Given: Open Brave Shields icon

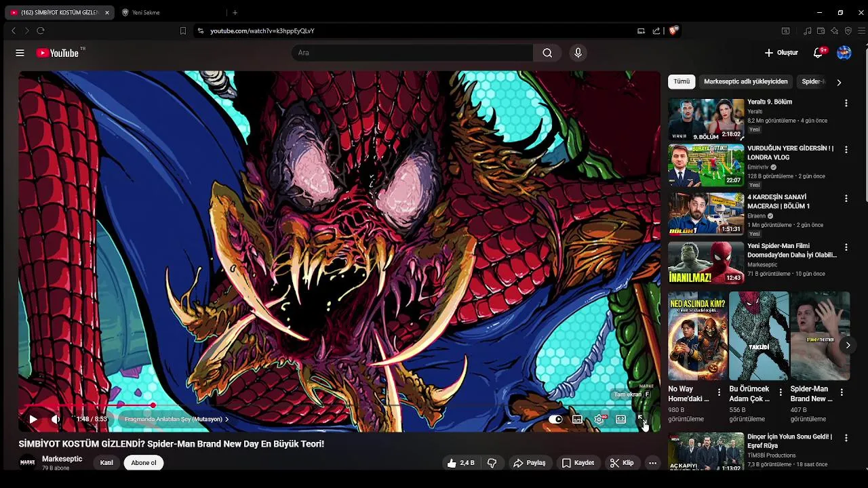Looking at the screenshot, I should tap(673, 30).
